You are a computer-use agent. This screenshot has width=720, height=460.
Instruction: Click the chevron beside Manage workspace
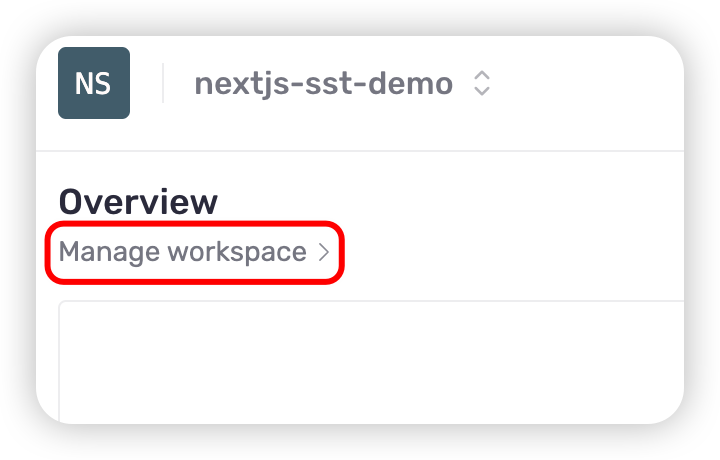(323, 253)
